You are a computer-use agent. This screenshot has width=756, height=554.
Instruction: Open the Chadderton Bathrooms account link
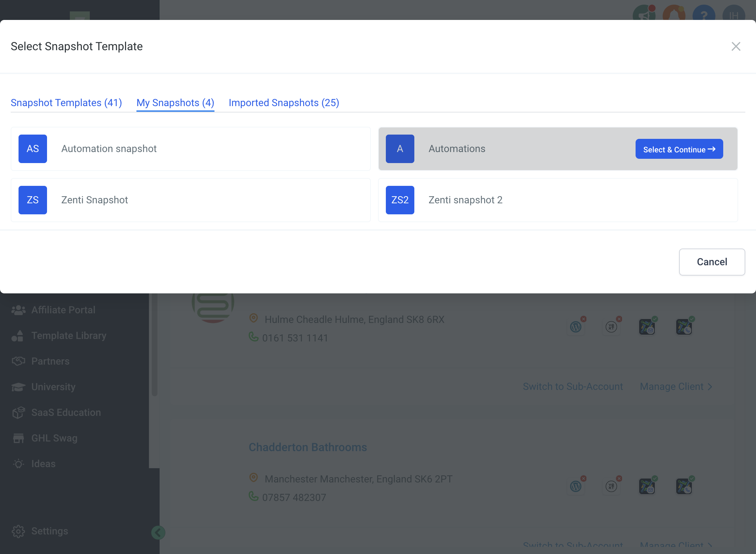click(x=308, y=447)
